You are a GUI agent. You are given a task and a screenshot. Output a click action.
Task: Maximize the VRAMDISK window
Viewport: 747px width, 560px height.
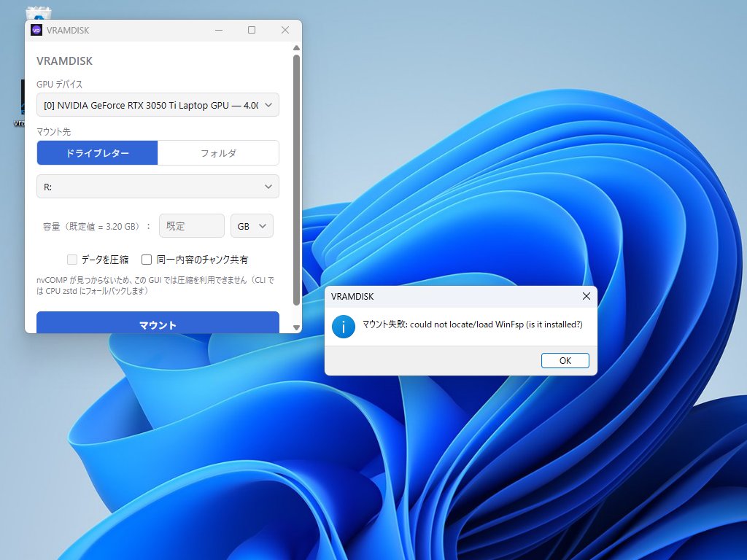[252, 30]
